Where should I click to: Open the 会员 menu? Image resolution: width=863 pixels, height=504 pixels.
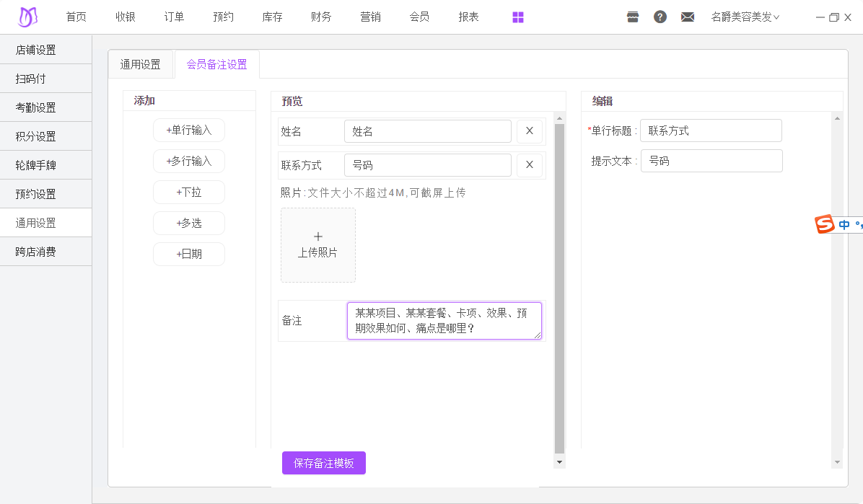pos(419,17)
